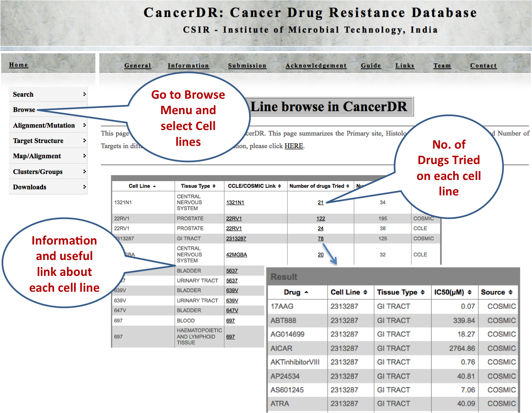Open the Guide navigation link
This screenshot has width=532, height=413.
click(x=370, y=66)
